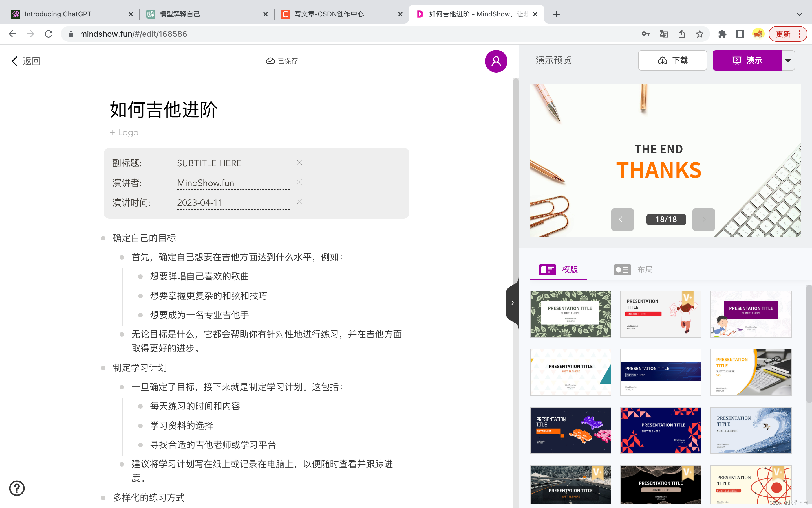The height and width of the screenshot is (508, 812).
Task: Remove the 演讲时间 date row
Action: 299,202
